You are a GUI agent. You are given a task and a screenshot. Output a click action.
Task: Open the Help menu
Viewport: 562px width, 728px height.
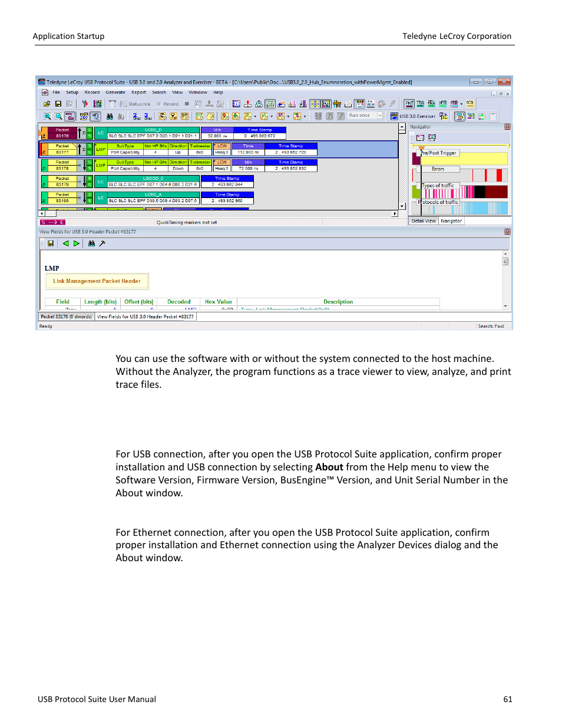pyautogui.click(x=218, y=93)
